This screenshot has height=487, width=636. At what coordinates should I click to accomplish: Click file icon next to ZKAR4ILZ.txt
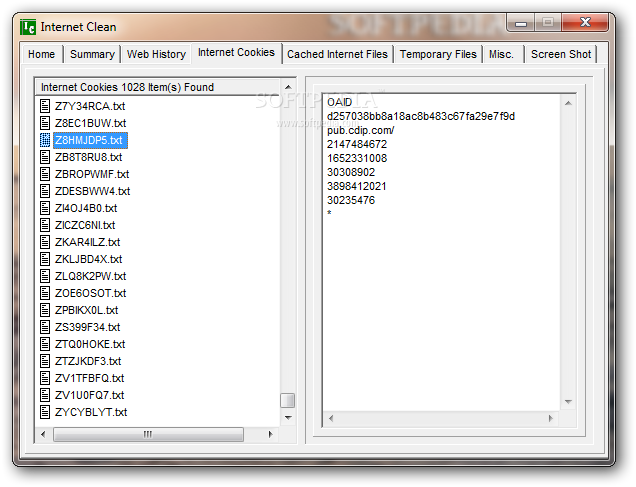(x=45, y=242)
